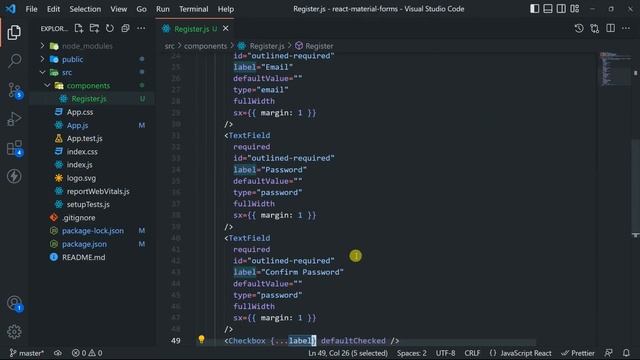Click components breadcrumb segment
The width and height of the screenshot is (640, 360).
205,46
